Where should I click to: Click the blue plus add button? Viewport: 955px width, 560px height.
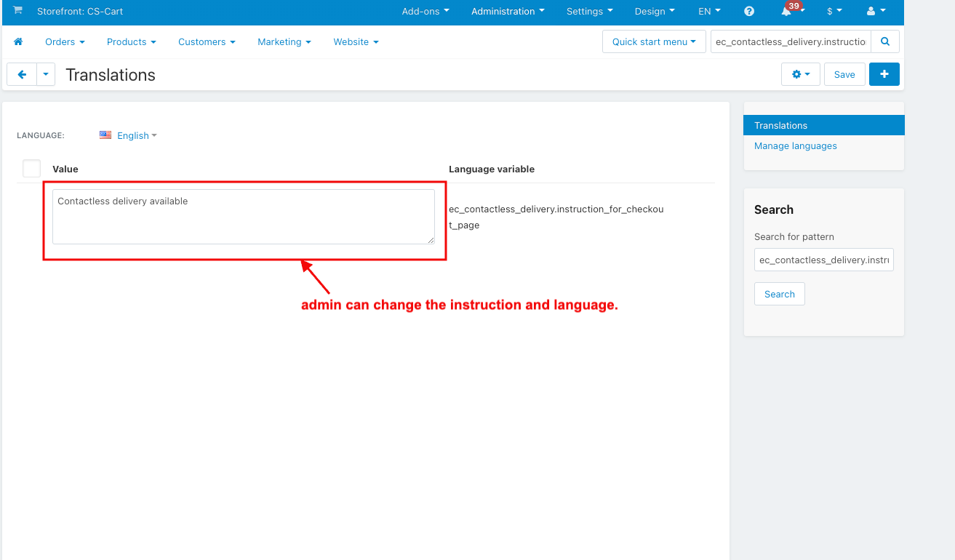[884, 74]
